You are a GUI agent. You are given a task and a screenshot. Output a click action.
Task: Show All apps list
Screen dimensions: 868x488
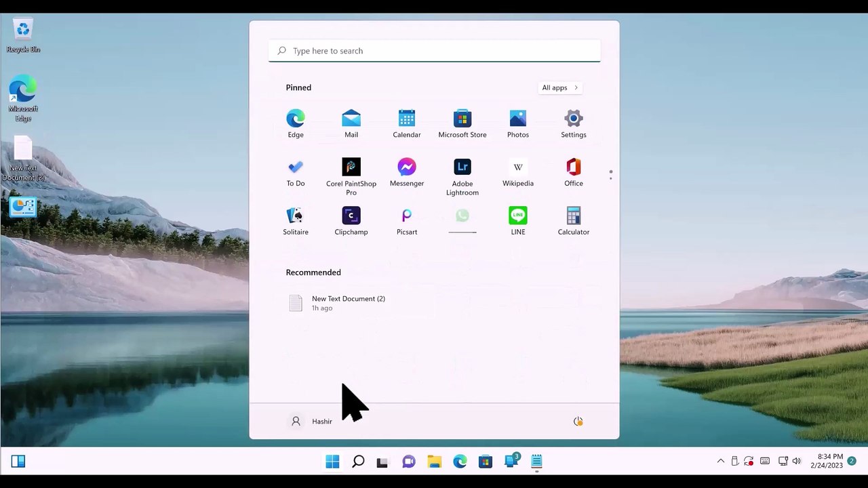(x=560, y=87)
